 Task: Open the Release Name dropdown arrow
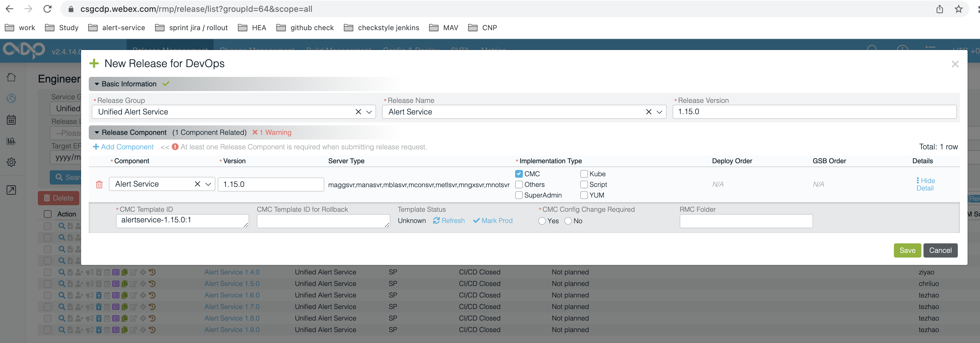pos(659,112)
